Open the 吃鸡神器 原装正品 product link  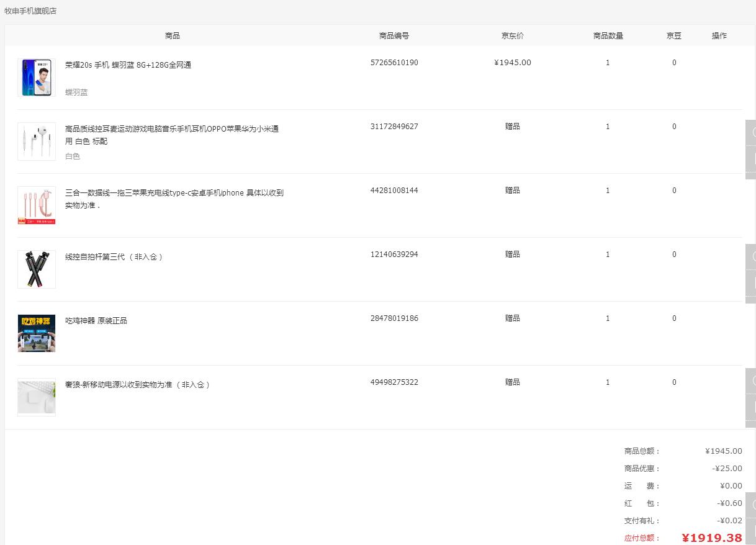[x=96, y=320]
